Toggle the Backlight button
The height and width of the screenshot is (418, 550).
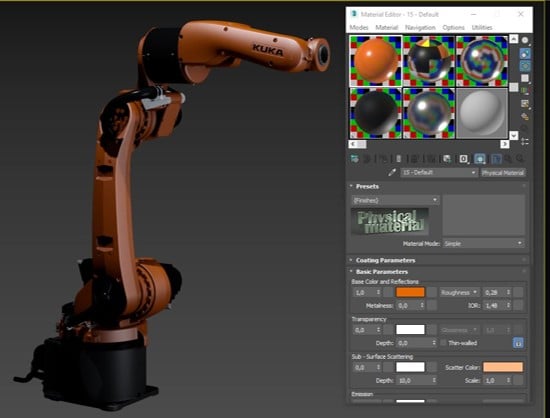[525, 53]
